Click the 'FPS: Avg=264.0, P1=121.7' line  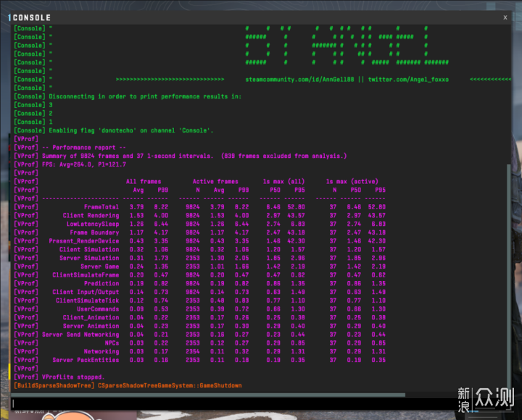pyautogui.click(x=84, y=164)
